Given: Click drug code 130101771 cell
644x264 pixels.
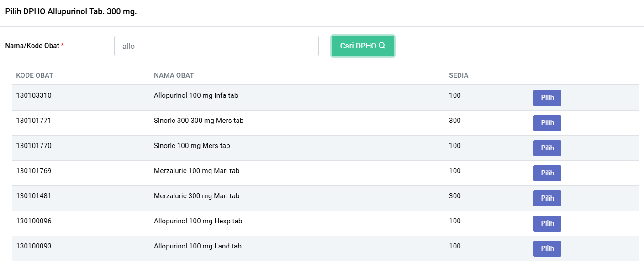Looking at the screenshot, I should click(x=34, y=121).
